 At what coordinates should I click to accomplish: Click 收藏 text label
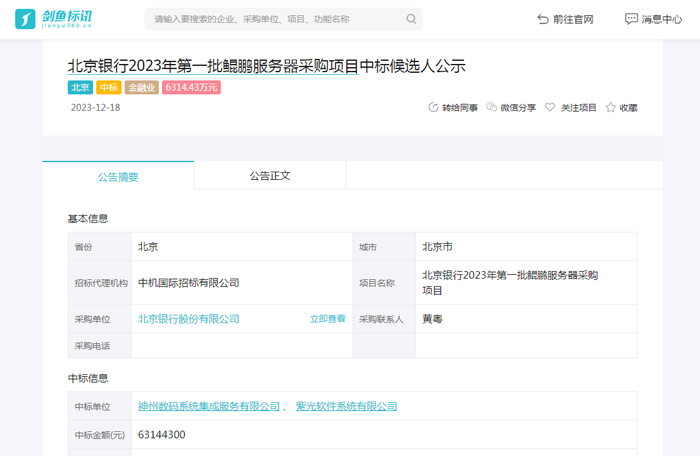629,108
